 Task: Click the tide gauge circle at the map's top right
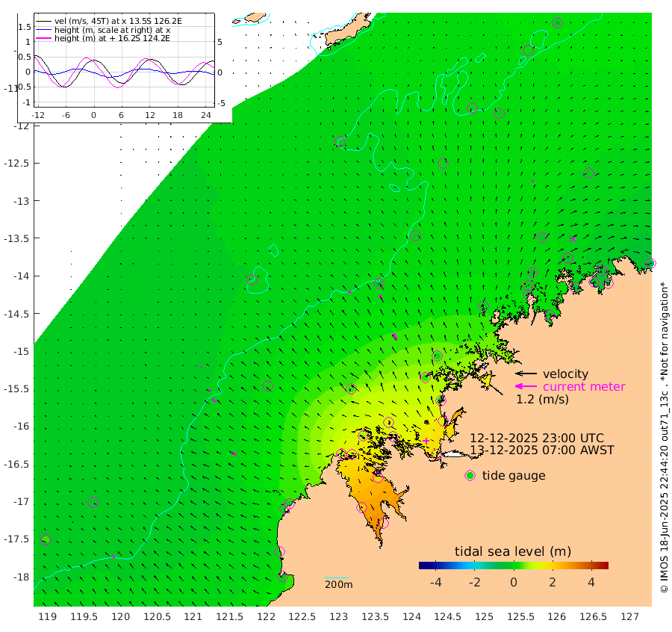[x=557, y=22]
